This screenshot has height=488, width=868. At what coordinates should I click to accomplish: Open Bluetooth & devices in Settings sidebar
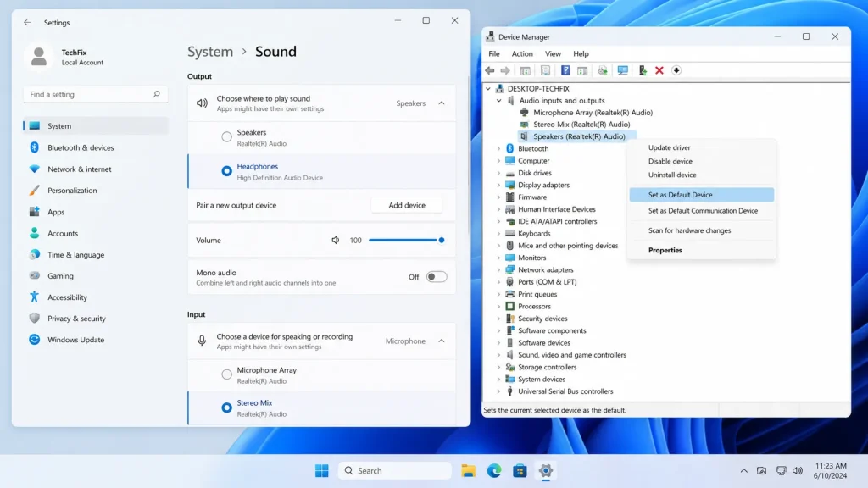click(95, 147)
